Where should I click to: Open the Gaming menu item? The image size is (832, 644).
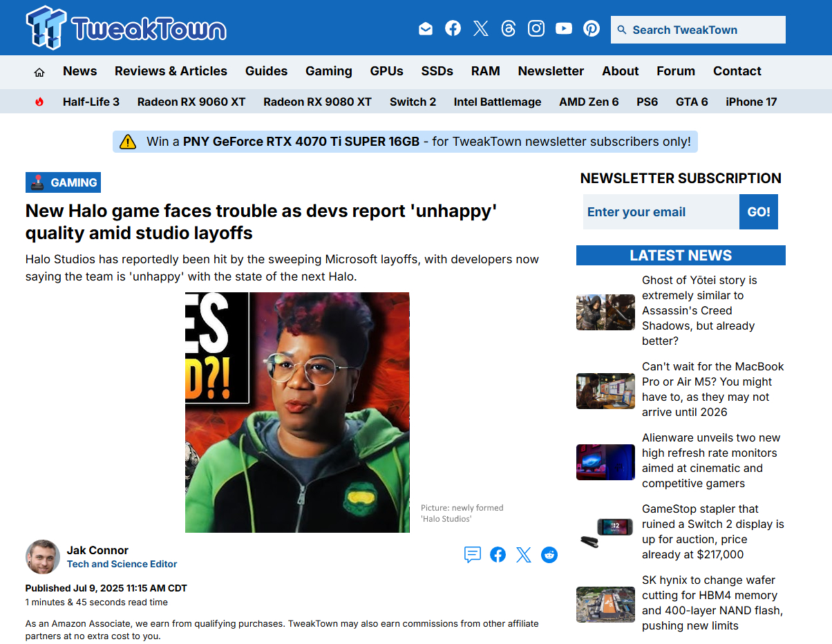pyautogui.click(x=329, y=71)
